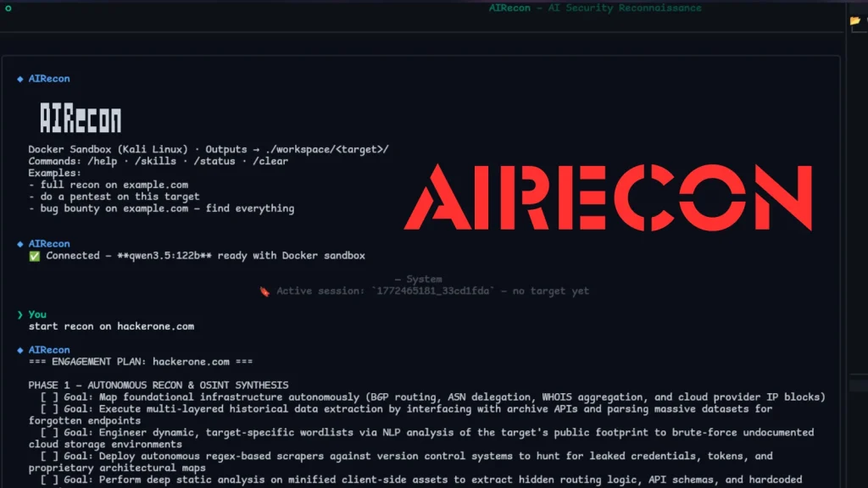The width and height of the screenshot is (868, 488).
Task: Check the Execute multi-layered historical data goal box
Action: pos(49,409)
